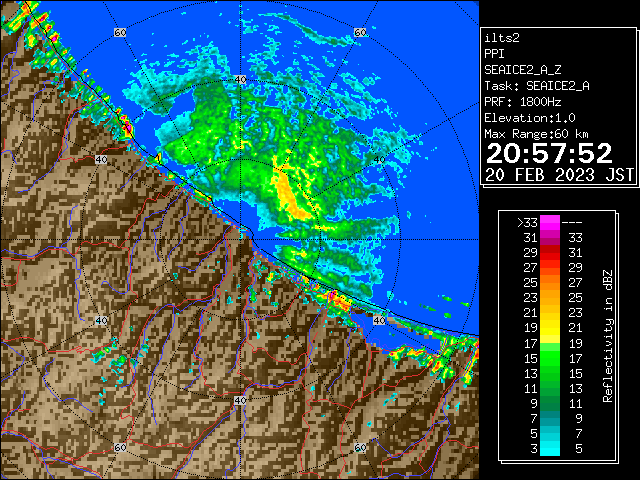This screenshot has height=480, width=640.
Task: Click the yellow high-reflectivity core offshore
Action: (x=290, y=196)
